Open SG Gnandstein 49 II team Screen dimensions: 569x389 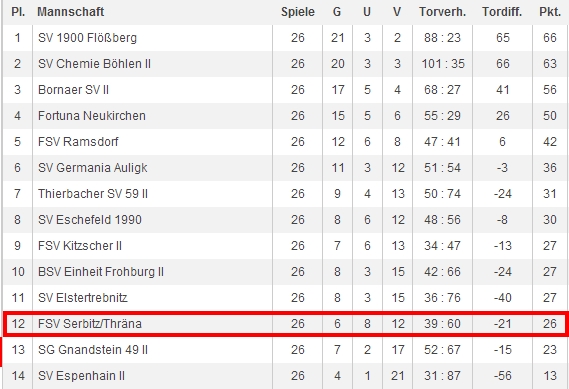pos(93,350)
